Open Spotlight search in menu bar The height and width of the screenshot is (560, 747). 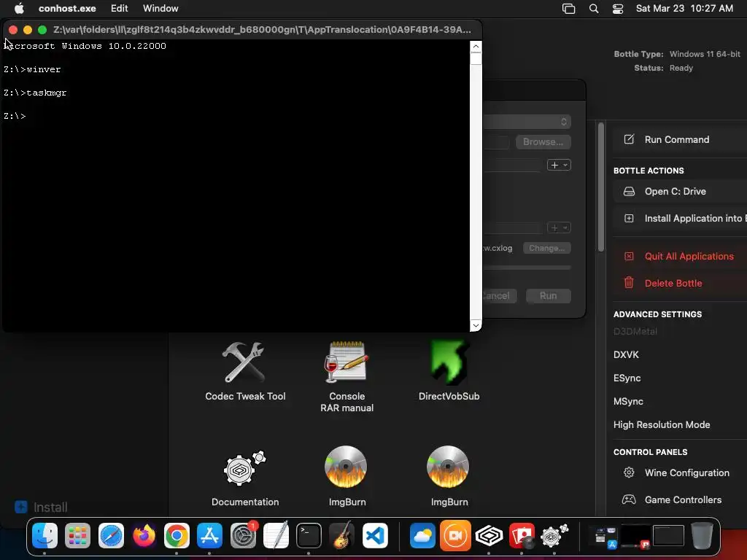(594, 9)
